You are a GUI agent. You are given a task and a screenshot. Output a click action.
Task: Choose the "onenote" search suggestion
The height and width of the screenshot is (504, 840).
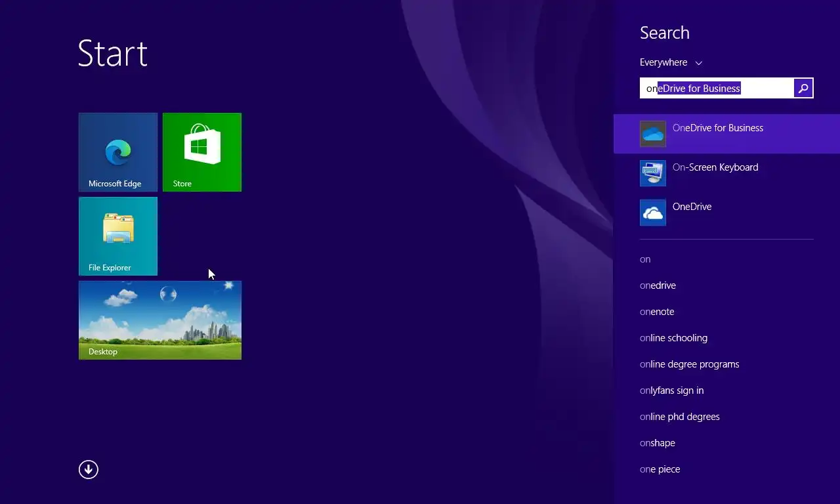point(657,312)
